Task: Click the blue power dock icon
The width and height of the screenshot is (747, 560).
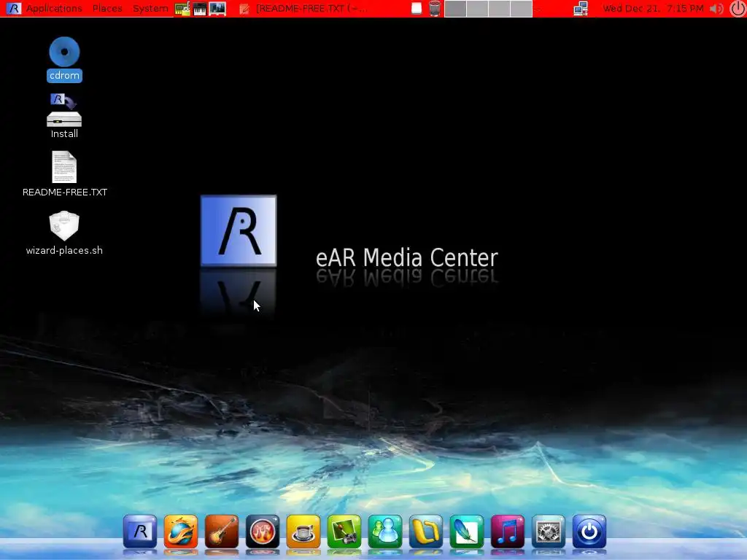Action: pyautogui.click(x=589, y=531)
